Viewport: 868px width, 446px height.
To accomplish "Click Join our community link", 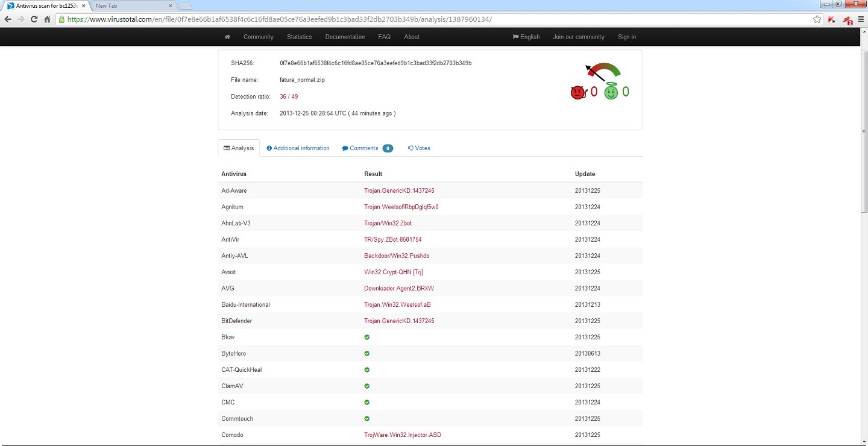I will [x=579, y=37].
